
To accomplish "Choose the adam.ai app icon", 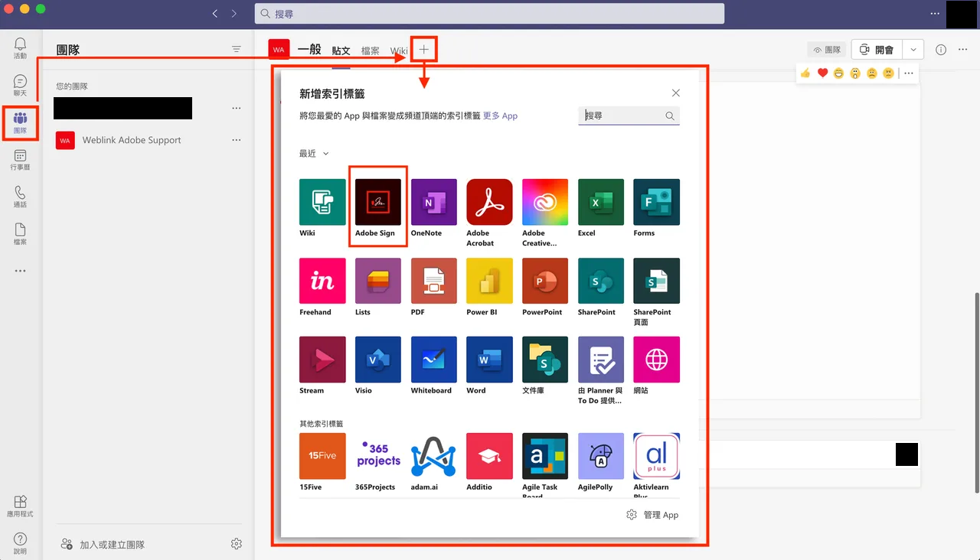I will (434, 456).
